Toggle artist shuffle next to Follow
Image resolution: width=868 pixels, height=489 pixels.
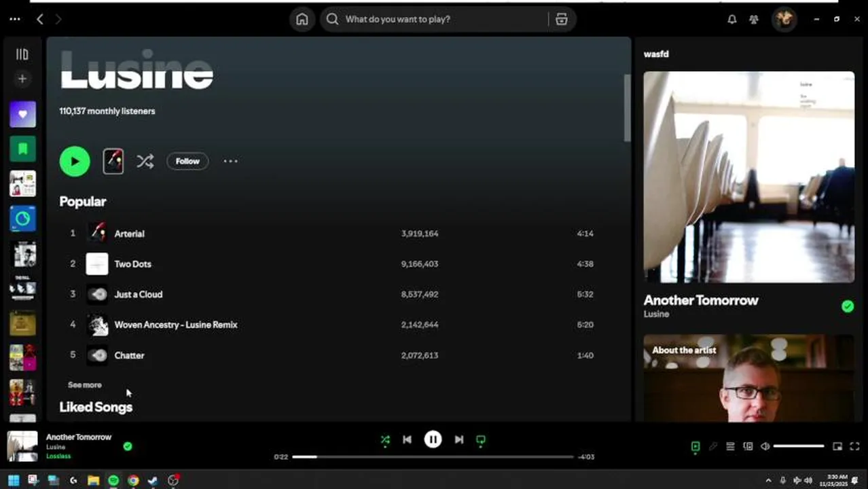point(145,161)
